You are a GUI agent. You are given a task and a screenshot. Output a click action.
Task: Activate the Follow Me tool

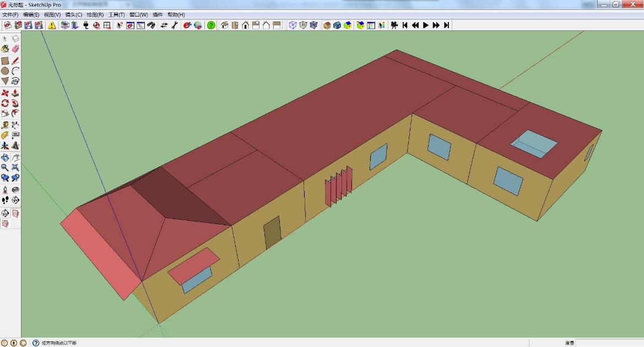click(15, 103)
